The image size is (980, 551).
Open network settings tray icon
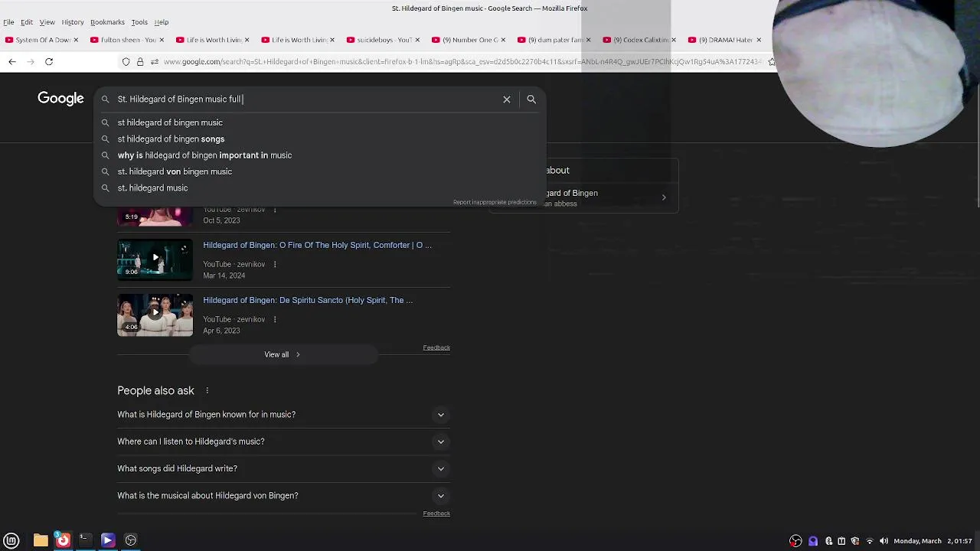[x=870, y=541]
